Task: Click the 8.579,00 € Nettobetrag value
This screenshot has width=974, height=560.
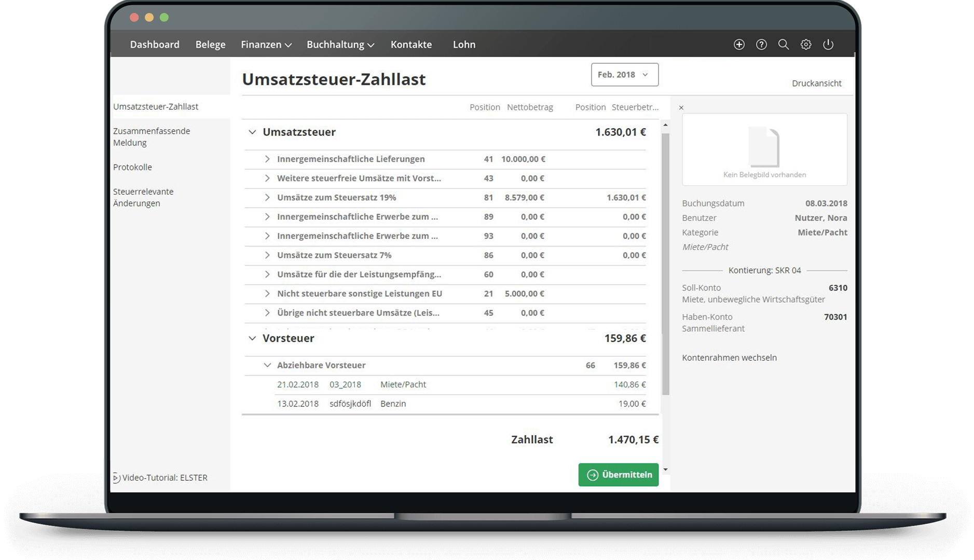Action: 525,198
